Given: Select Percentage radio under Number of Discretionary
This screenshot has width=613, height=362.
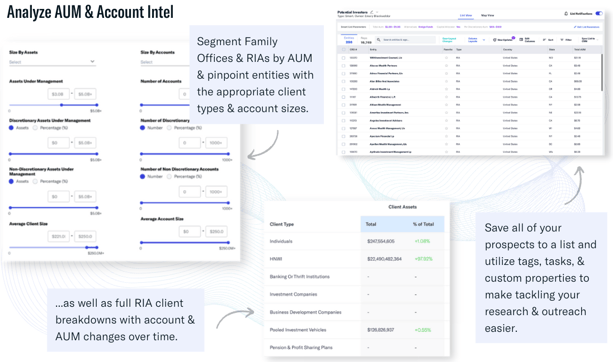Looking at the screenshot, I should [169, 128].
